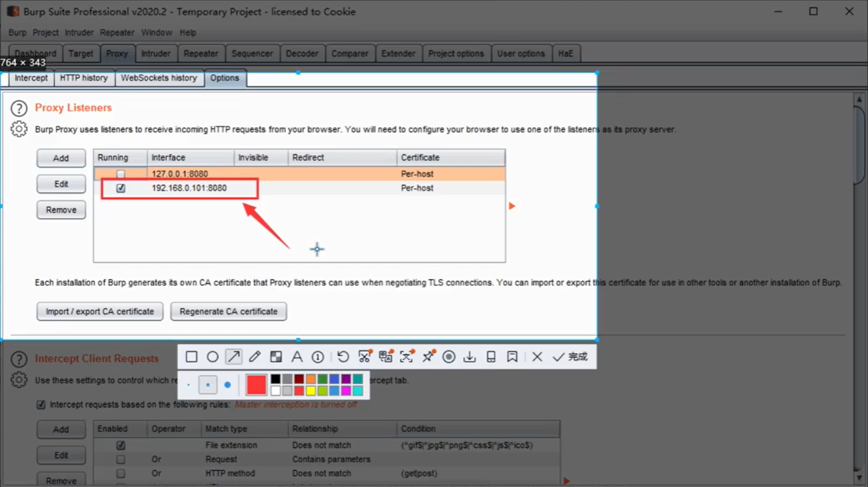The width and height of the screenshot is (868, 487).
Task: Switch to the WebSockets history sub-tab
Action: [x=159, y=78]
